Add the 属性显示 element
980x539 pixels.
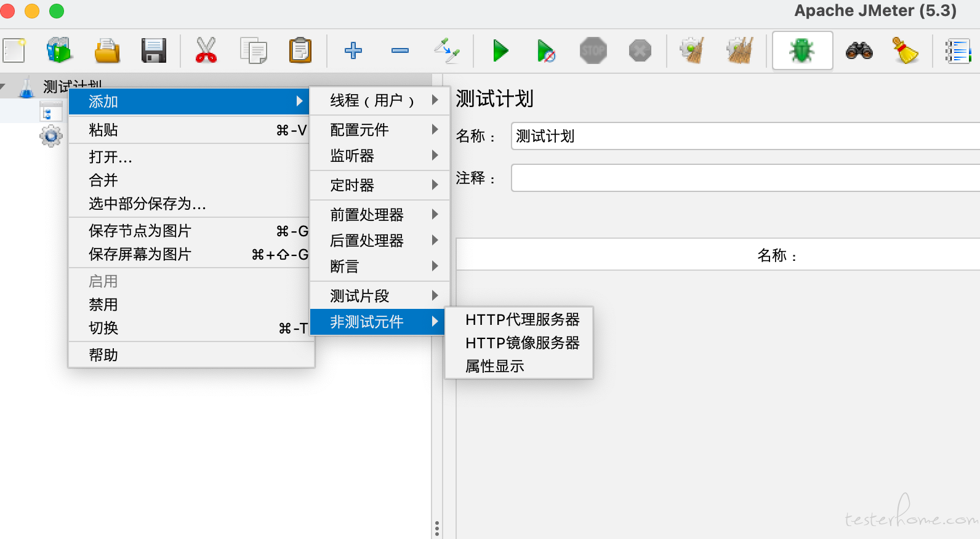click(x=519, y=366)
